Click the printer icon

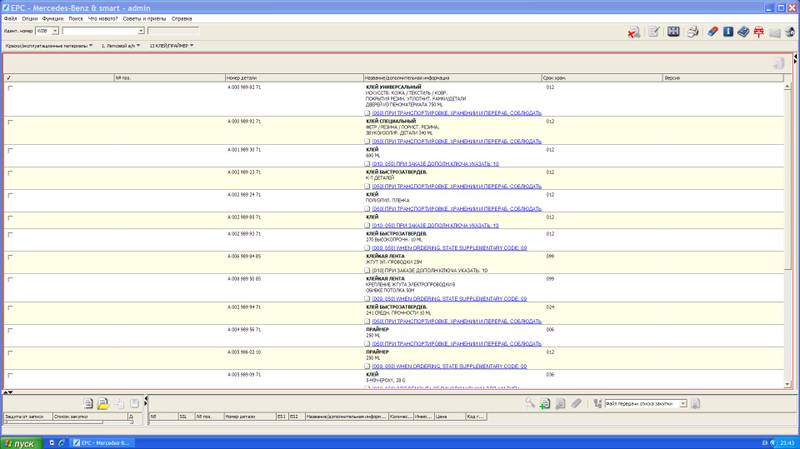[692, 32]
